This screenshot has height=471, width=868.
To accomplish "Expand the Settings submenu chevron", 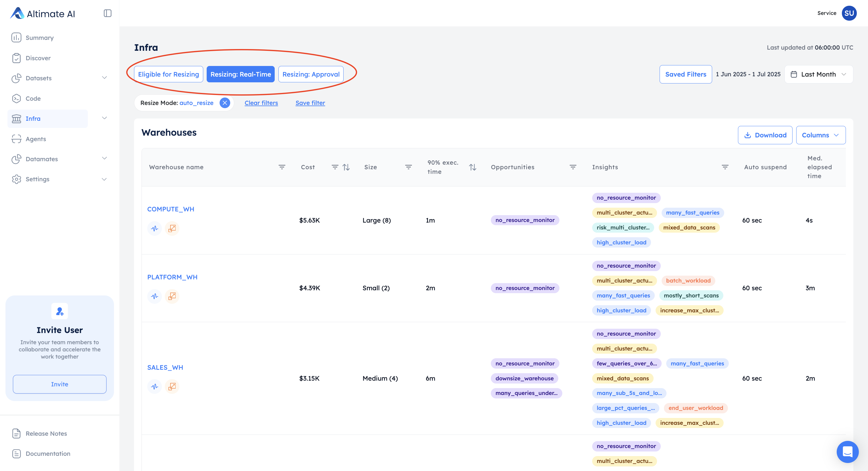I will click(104, 180).
